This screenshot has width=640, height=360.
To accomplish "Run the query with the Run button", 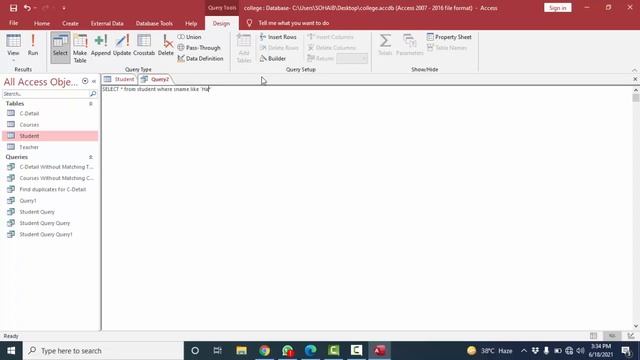I will pos(33,45).
